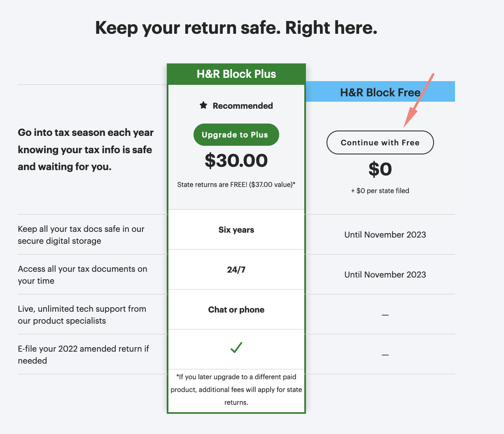
Task: Select the Six years storage cell
Action: click(x=236, y=230)
